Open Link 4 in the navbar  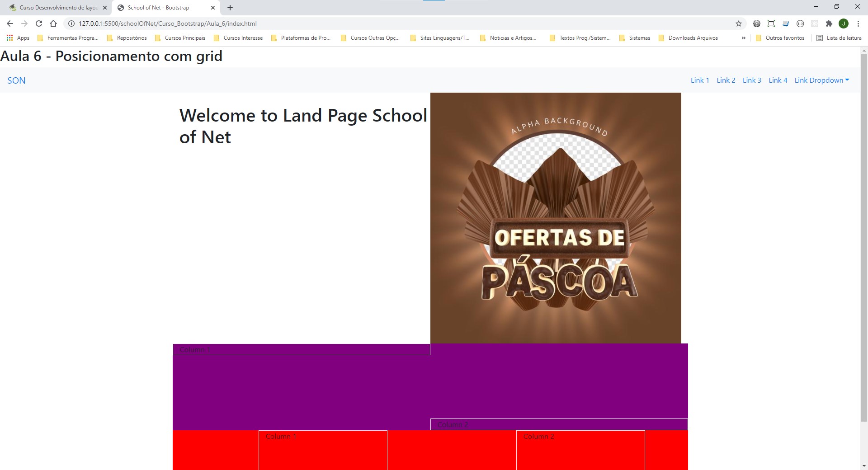pyautogui.click(x=778, y=80)
